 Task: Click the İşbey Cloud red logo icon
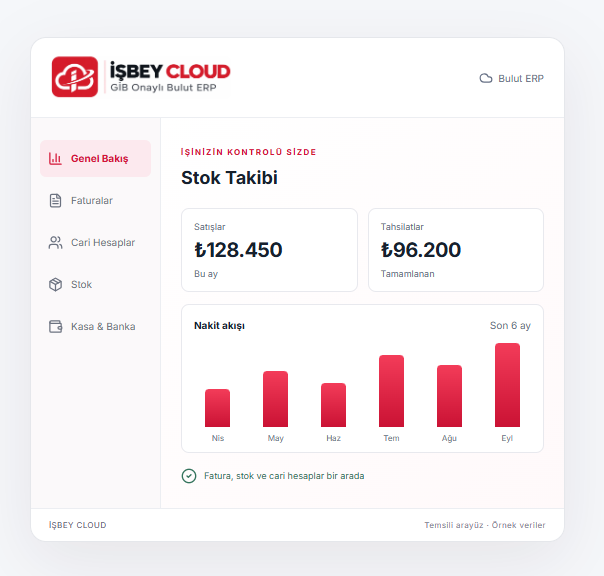click(75, 77)
